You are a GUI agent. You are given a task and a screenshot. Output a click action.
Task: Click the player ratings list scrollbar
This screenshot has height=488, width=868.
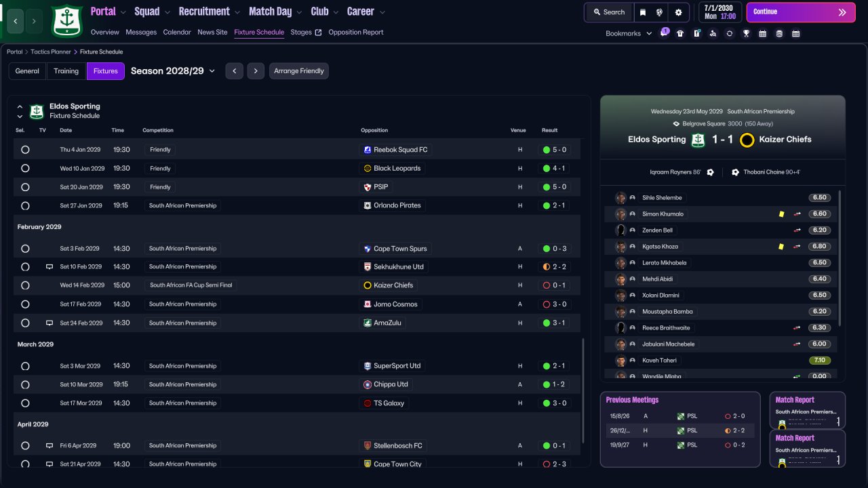[840, 258]
